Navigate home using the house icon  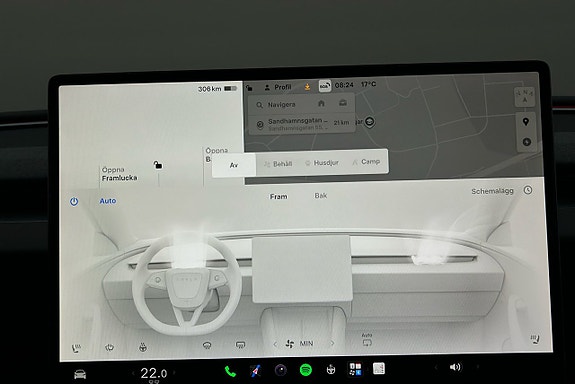coord(321,103)
